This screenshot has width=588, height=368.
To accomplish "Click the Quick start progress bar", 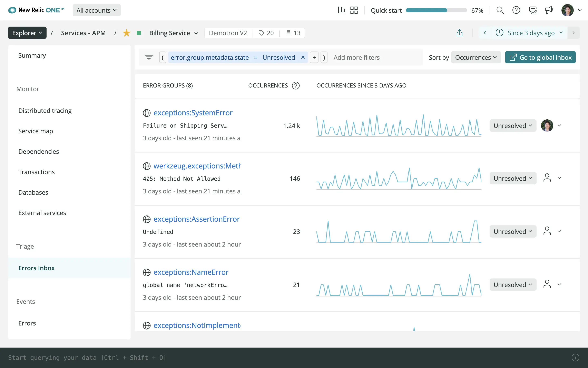I will (x=436, y=10).
